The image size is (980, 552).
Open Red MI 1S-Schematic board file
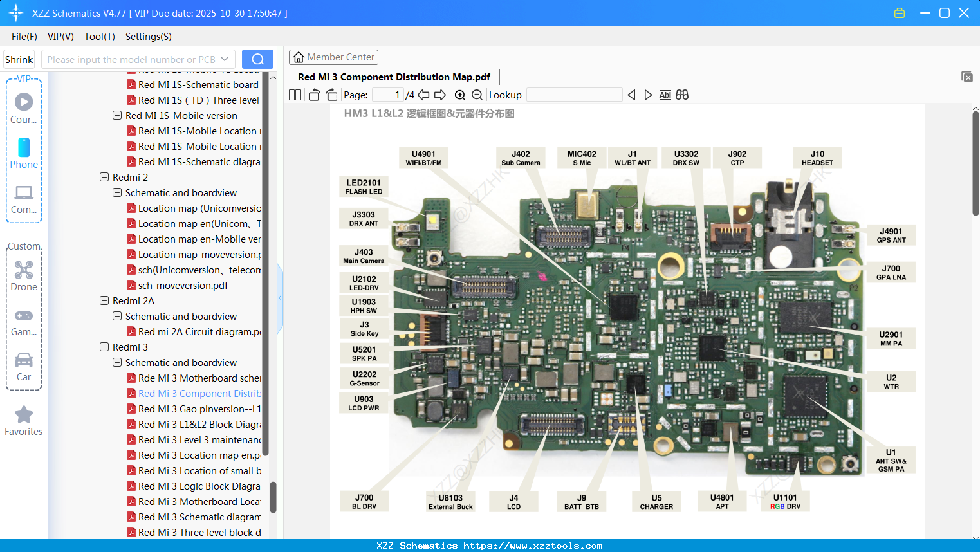[x=198, y=84]
